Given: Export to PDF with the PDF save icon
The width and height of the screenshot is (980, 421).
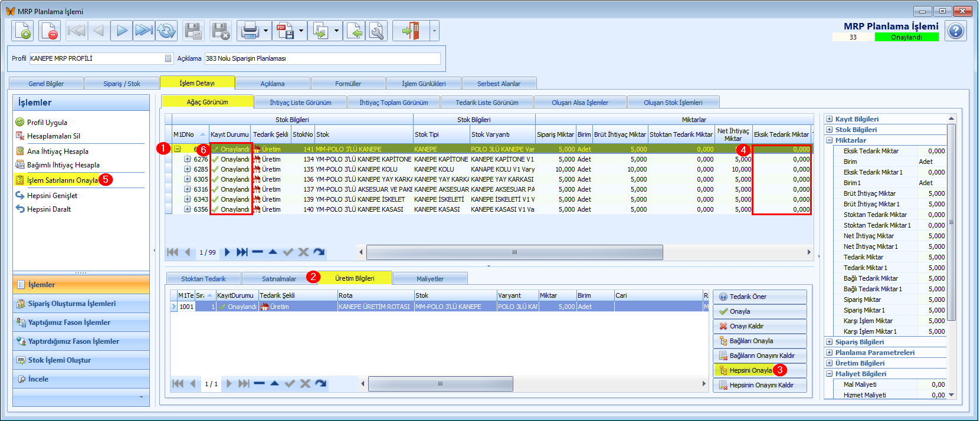Looking at the screenshot, I should point(285,31).
